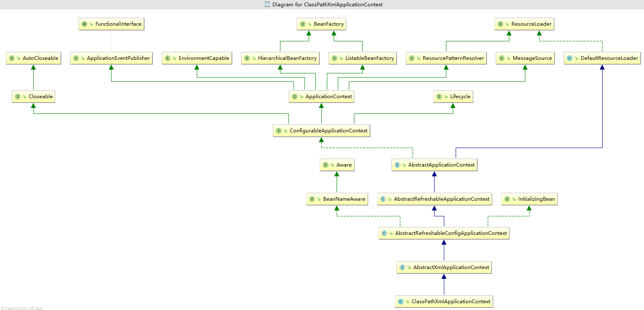The height and width of the screenshot is (310, 644).
Task: Click the AbstractXmlApplicationContext class icon
Action: point(402,267)
